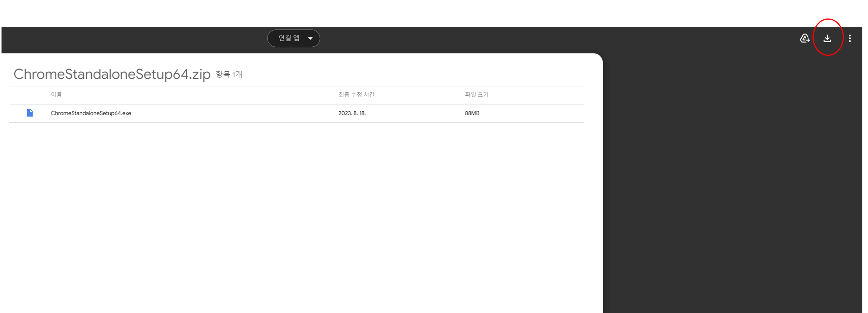Click the 이름 column header
The width and height of the screenshot is (868, 313).
click(56, 95)
